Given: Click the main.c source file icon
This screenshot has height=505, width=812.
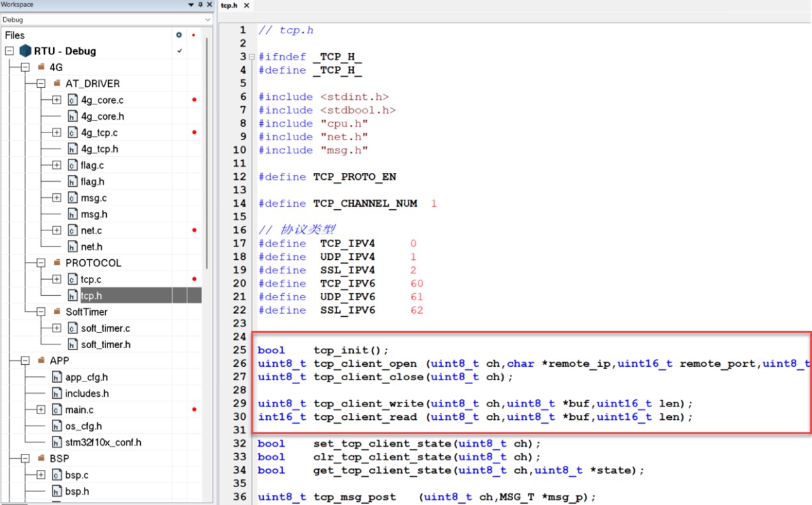Looking at the screenshot, I should (57, 410).
